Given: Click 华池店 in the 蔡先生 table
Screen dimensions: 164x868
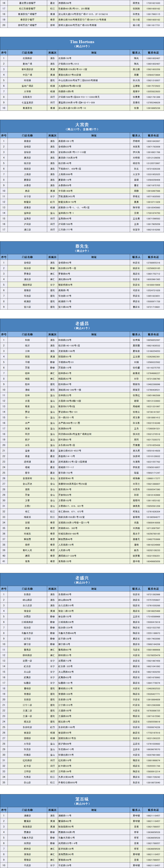Looking at the screenshot, I should (27, 296).
